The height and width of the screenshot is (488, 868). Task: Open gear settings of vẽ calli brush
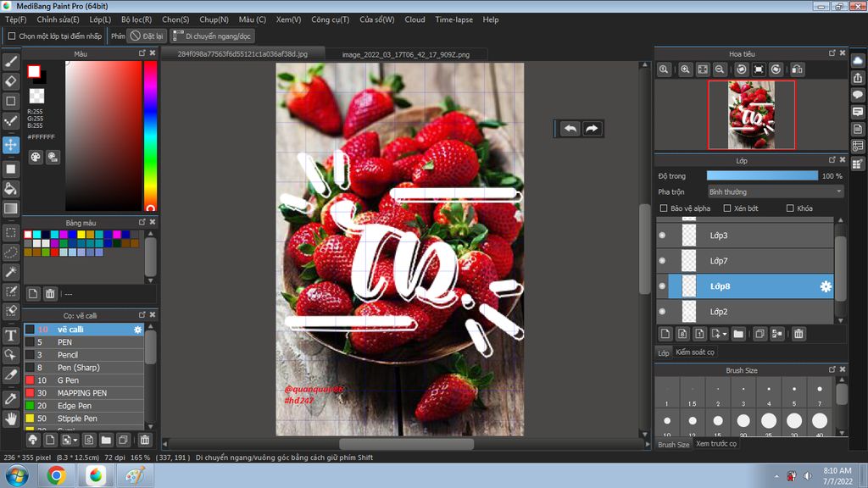coord(138,330)
